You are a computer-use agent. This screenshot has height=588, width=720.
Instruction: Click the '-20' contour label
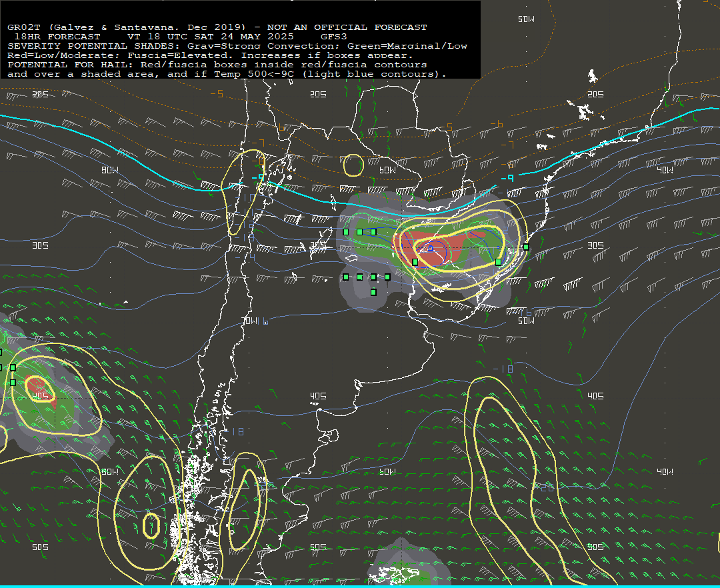tap(545, 488)
